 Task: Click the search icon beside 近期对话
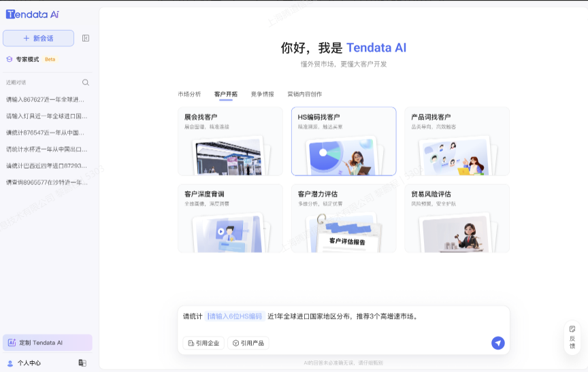[86, 82]
